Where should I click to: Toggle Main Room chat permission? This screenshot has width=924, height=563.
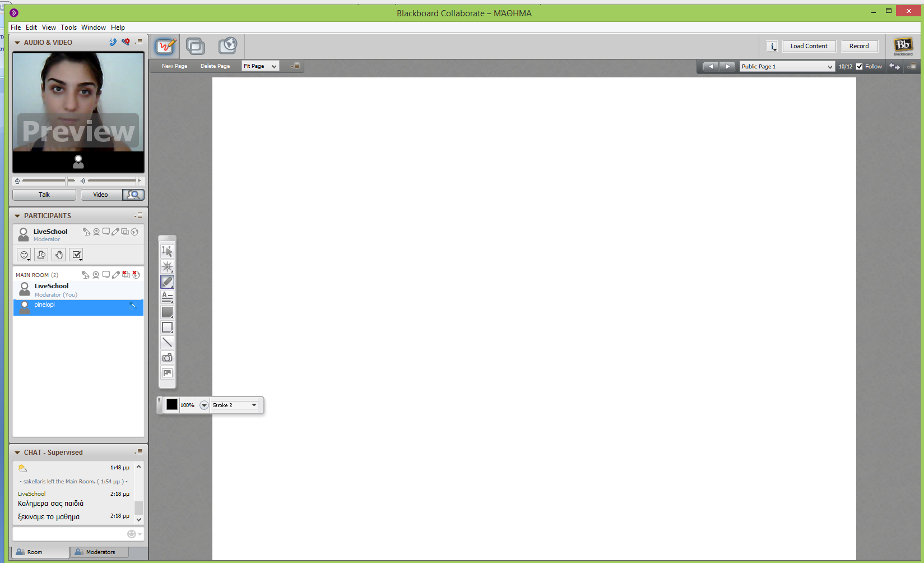point(106,275)
